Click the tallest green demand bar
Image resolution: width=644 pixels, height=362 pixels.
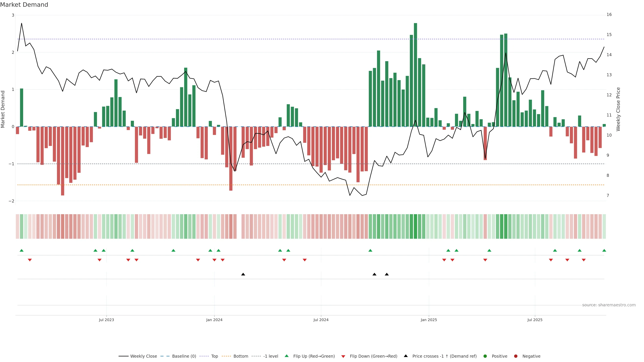416,75
